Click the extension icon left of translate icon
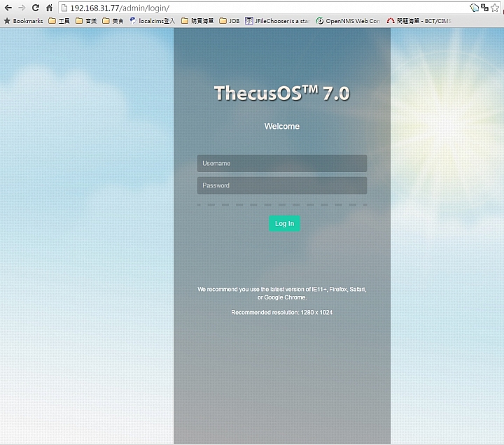The image size is (504, 445). click(475, 8)
